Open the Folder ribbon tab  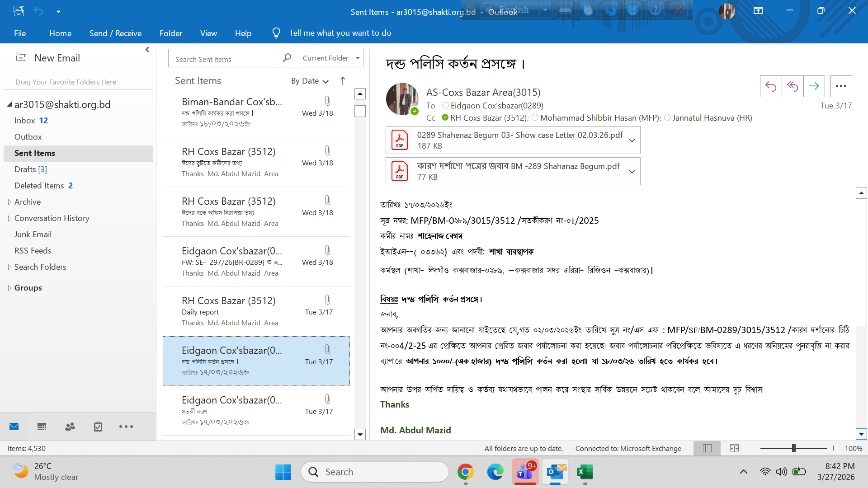[x=170, y=33]
